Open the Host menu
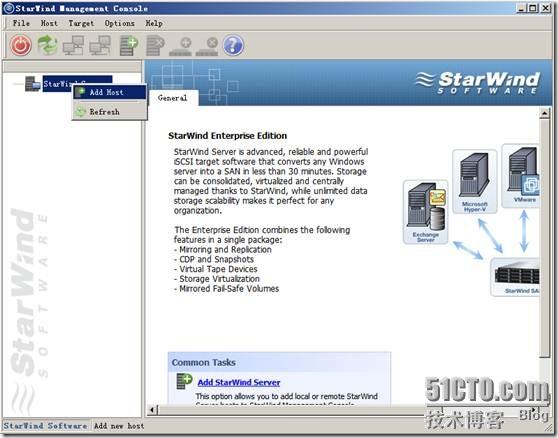Viewport: 558px width, 438px height. point(49,23)
